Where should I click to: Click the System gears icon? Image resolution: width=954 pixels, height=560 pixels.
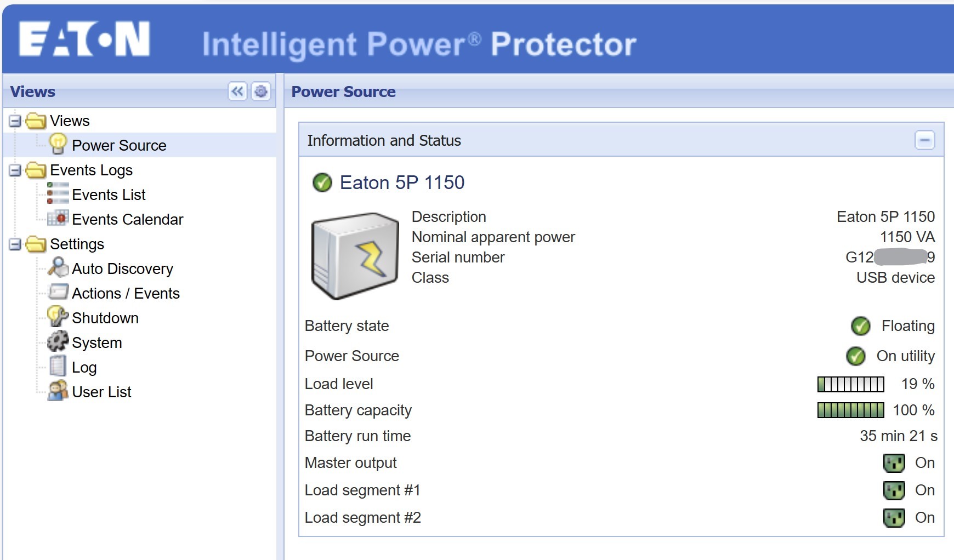(x=58, y=341)
